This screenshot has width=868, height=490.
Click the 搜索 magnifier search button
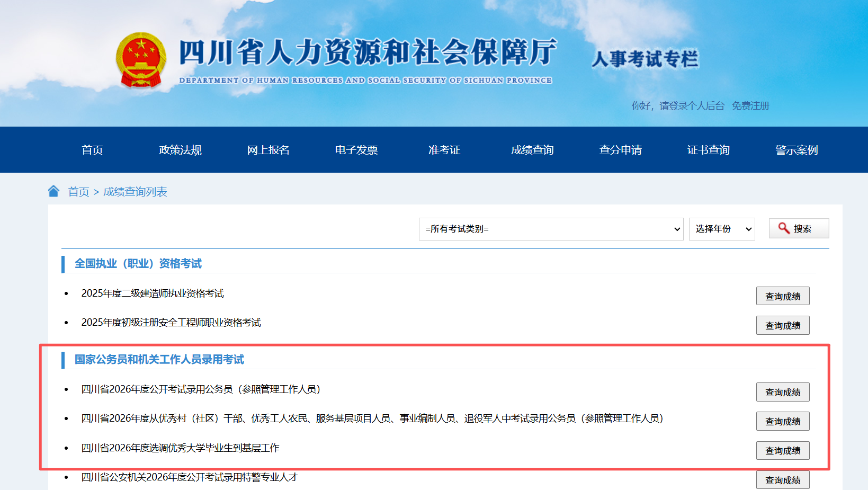coord(798,228)
